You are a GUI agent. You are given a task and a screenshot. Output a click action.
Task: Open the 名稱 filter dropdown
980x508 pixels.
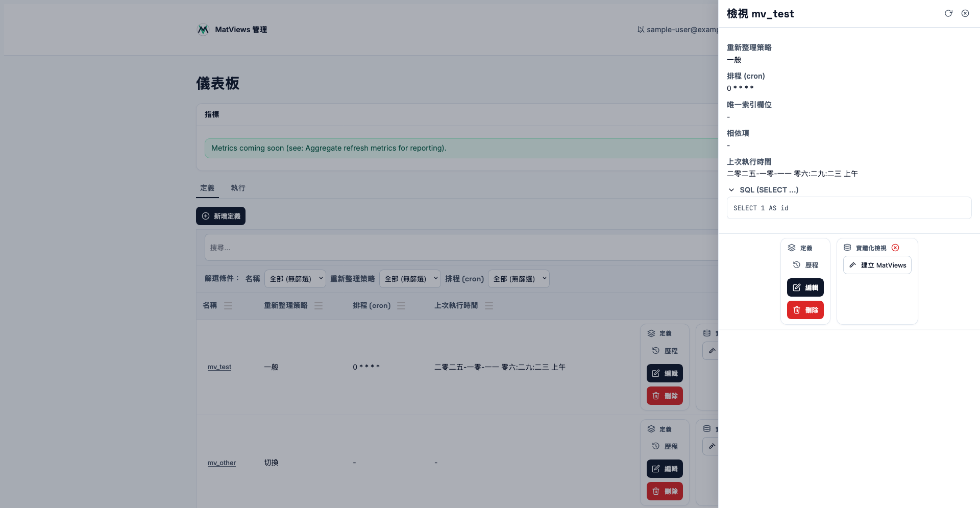click(295, 279)
